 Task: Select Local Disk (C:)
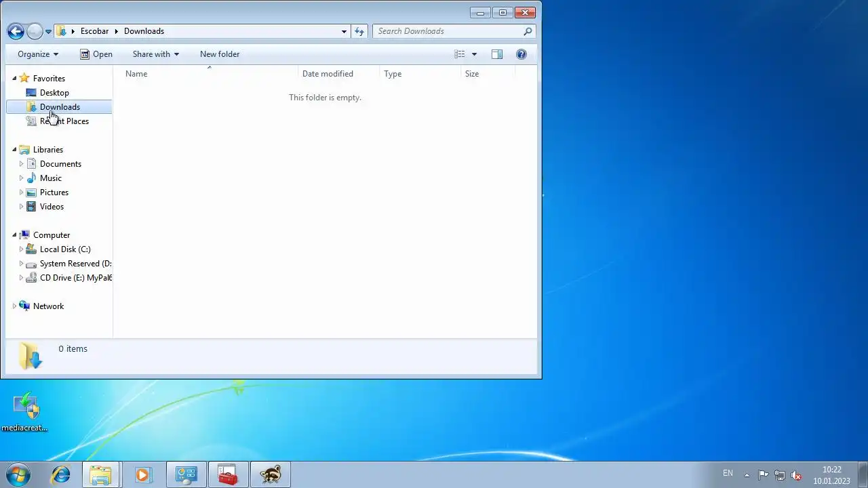click(65, 249)
